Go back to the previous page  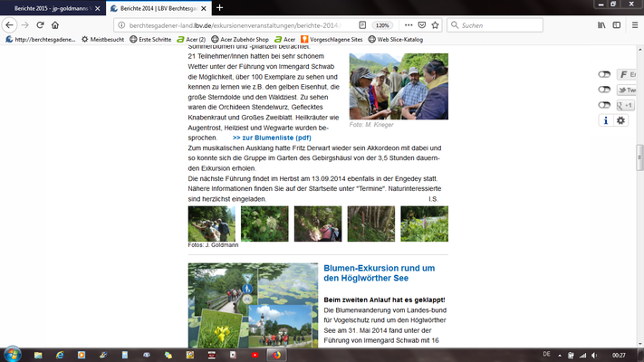[9, 25]
